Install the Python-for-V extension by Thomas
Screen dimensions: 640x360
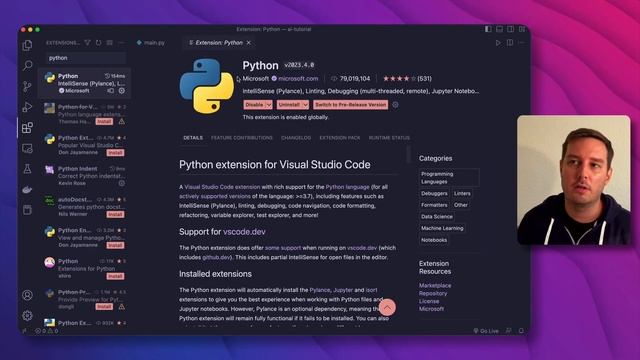(104, 122)
